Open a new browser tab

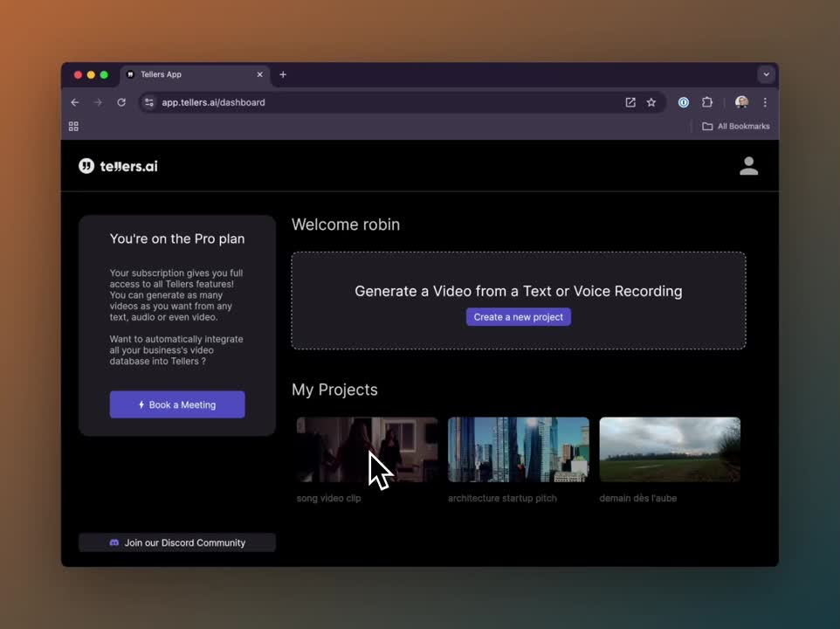click(x=283, y=74)
